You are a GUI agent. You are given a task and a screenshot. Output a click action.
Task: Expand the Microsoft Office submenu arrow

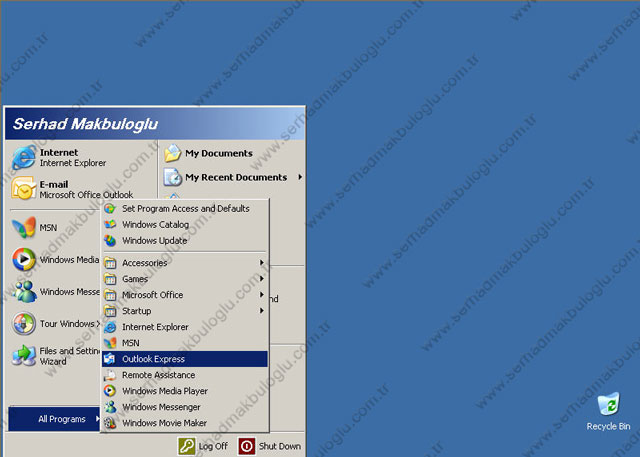tap(262, 295)
